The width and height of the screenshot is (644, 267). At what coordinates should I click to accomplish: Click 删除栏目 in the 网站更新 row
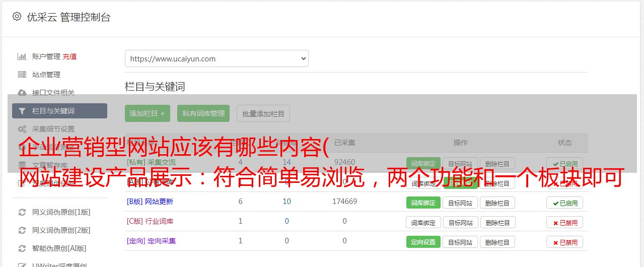tap(497, 203)
